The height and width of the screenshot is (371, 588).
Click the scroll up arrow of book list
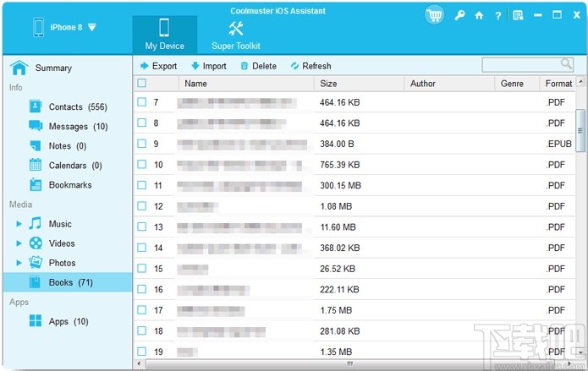click(x=581, y=81)
